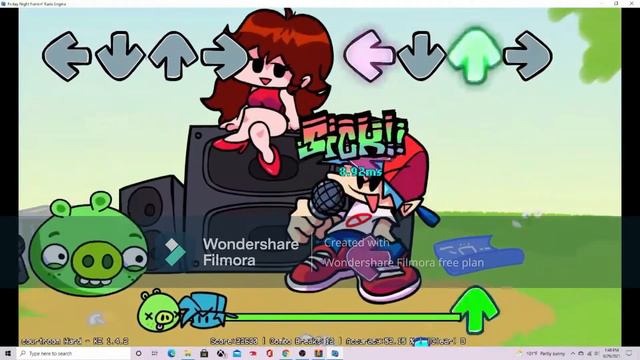Click the 8.92ms timing text

pos(360,172)
